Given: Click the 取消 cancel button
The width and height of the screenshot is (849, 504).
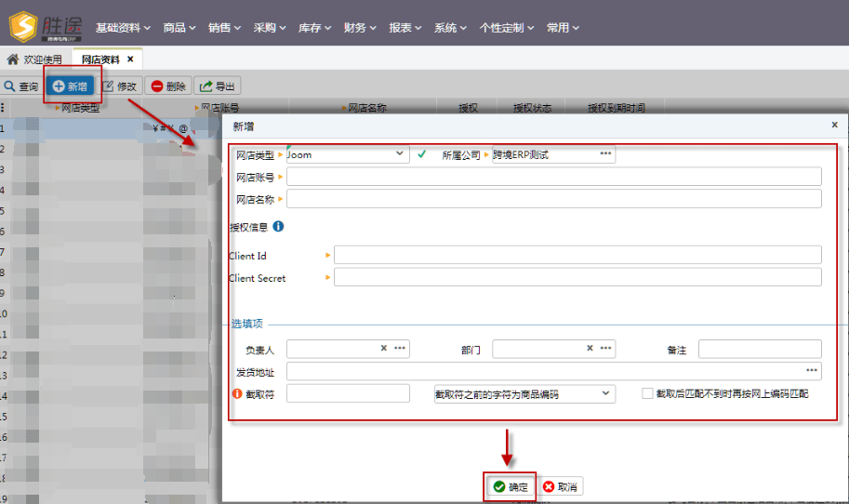Looking at the screenshot, I should click(560, 486).
